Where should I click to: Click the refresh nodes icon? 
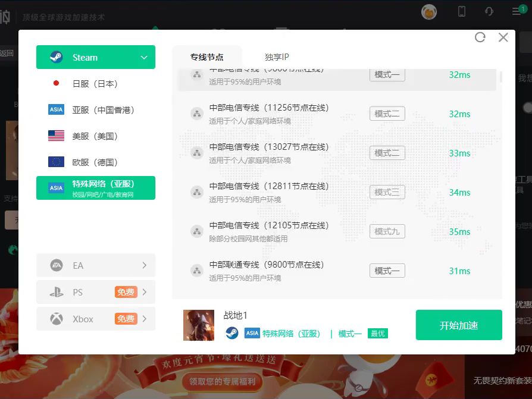click(x=480, y=37)
